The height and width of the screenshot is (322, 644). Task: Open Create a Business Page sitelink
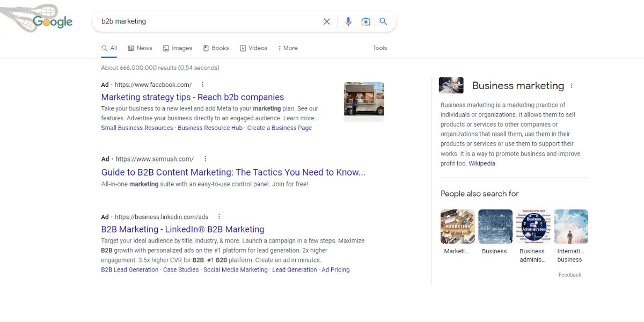[x=280, y=128]
